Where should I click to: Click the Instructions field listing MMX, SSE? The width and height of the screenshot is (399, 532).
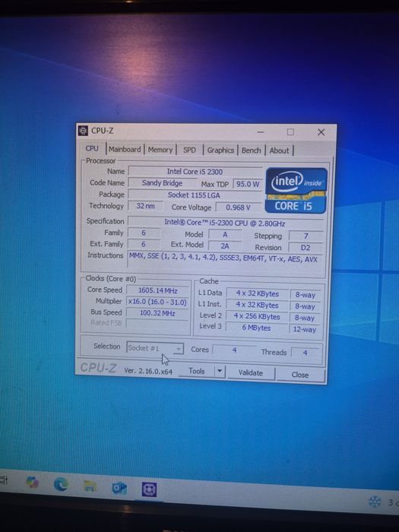pos(223,260)
